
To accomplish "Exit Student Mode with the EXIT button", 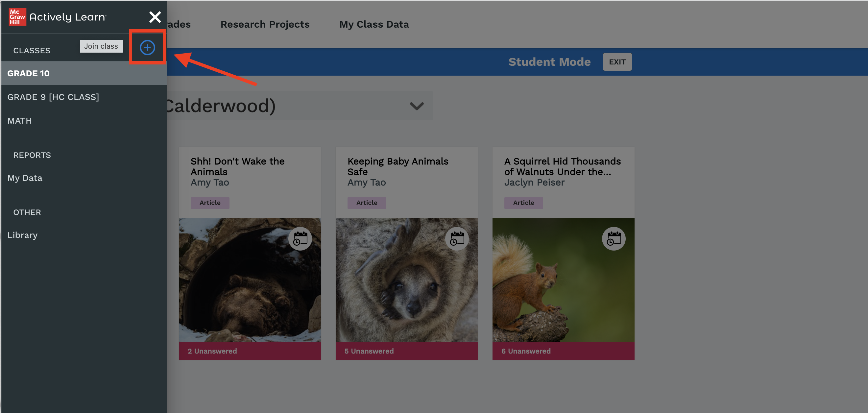I will click(617, 61).
